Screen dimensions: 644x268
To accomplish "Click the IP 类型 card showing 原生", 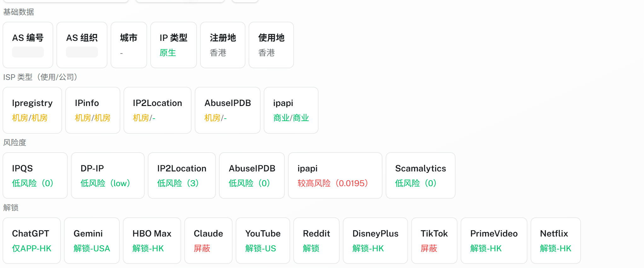I will pos(173,45).
